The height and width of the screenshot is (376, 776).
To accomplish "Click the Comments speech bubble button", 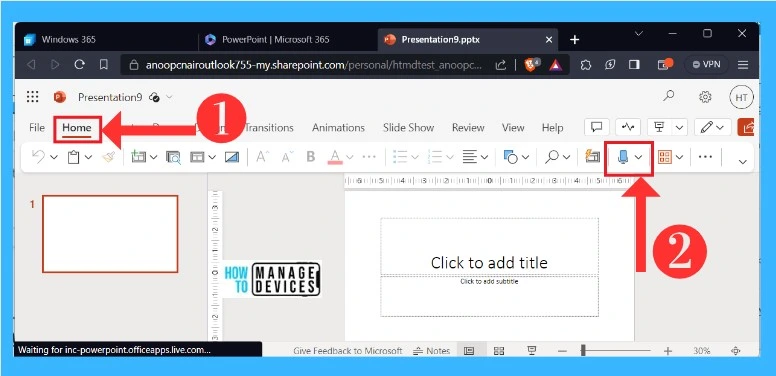I will click(x=597, y=127).
